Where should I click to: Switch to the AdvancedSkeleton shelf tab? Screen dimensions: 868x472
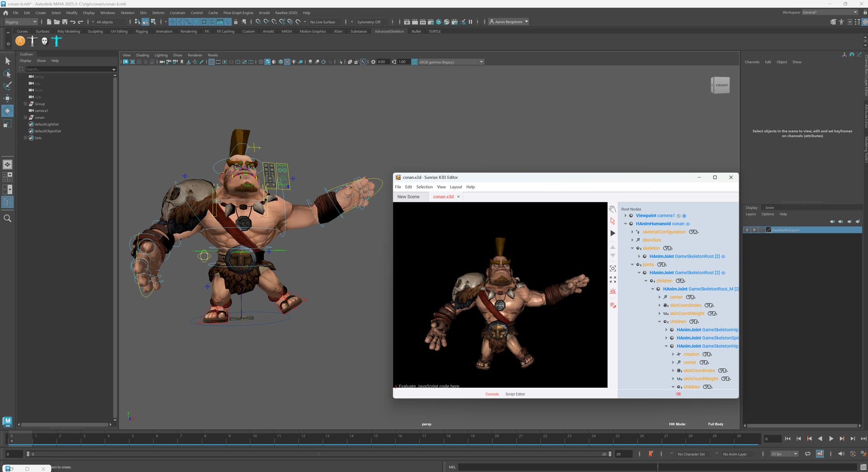(x=389, y=31)
